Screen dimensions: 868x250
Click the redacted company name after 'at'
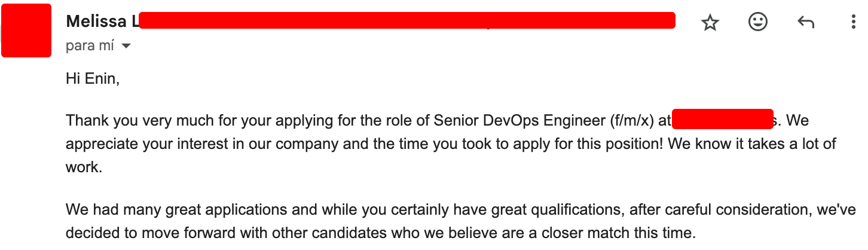coord(722,118)
